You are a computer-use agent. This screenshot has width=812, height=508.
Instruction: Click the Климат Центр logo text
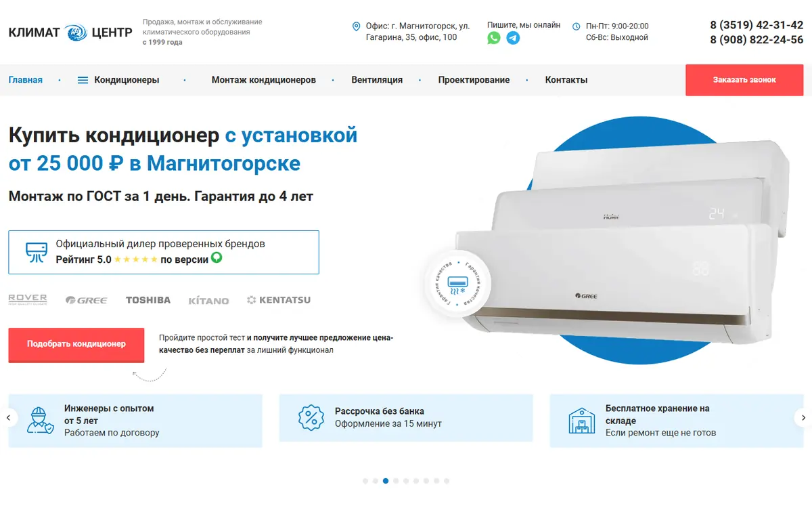tap(70, 32)
